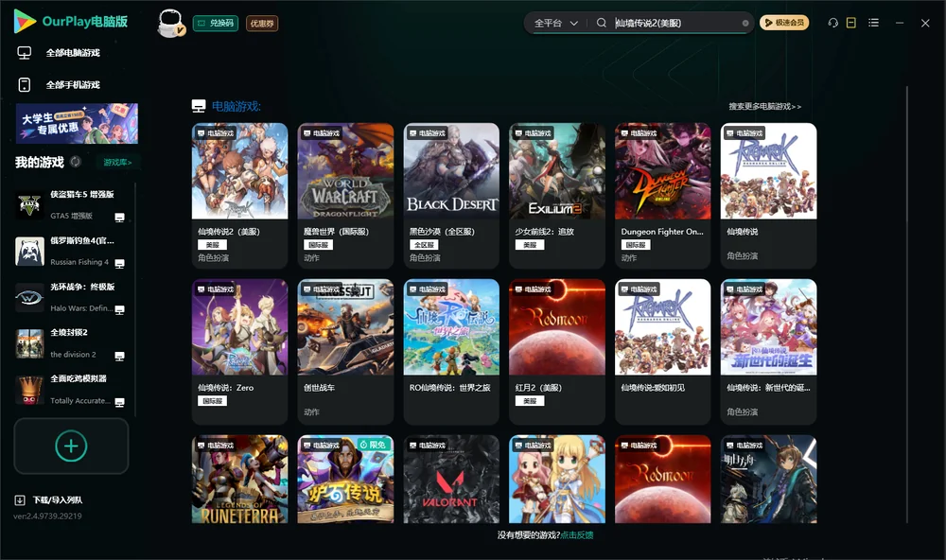Viewport: 946px width, 560px height.
Task: Clear the search text with the clear (x) icon
Action: [745, 23]
